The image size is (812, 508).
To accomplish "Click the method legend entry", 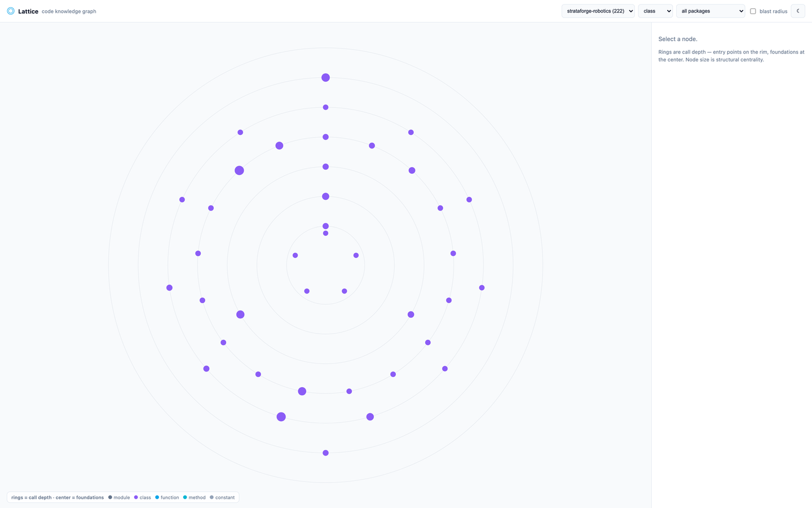I will [x=195, y=497].
